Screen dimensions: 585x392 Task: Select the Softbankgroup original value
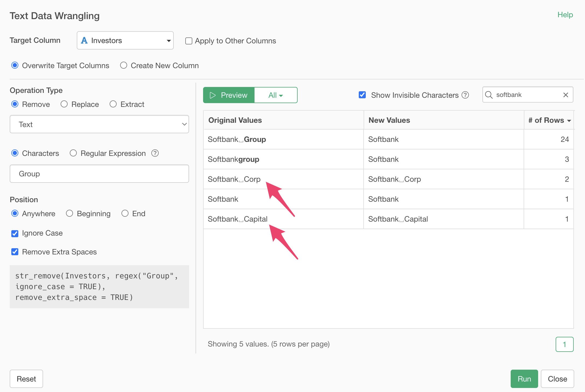tap(284, 159)
